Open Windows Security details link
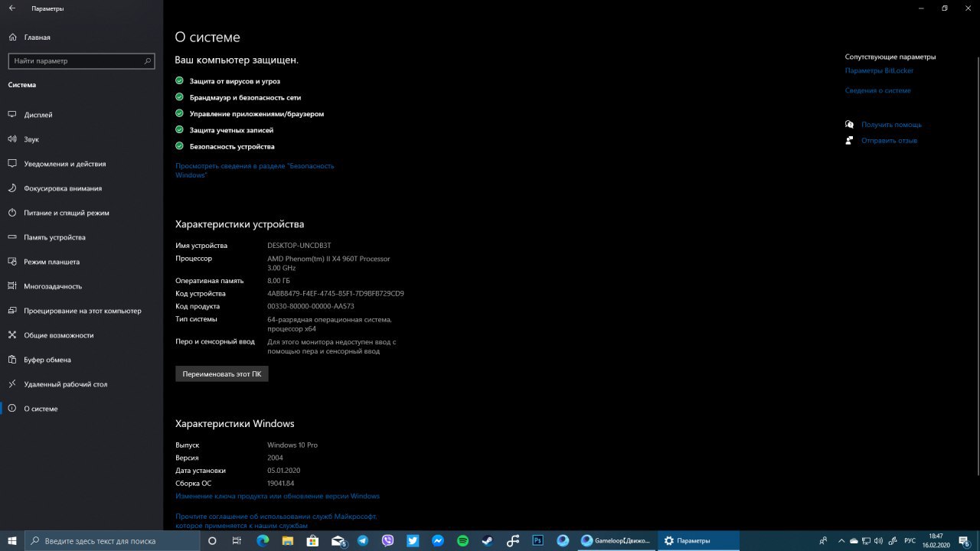Image resolution: width=980 pixels, height=551 pixels. (255, 170)
